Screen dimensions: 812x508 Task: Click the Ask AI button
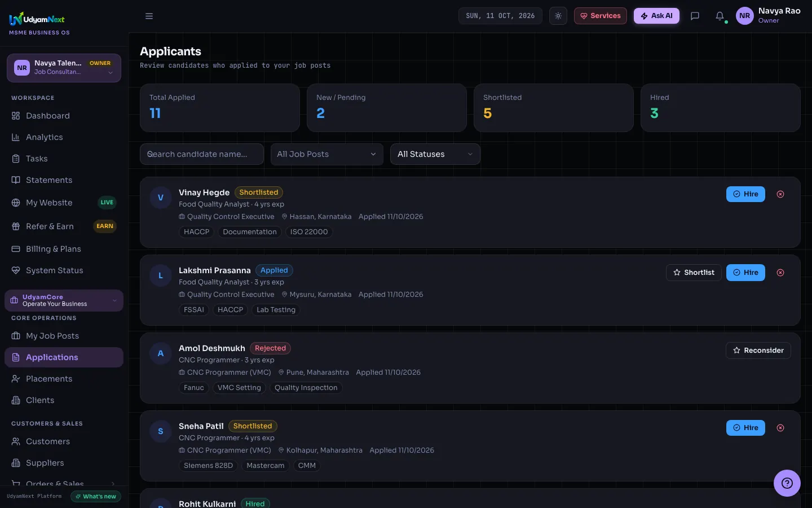pos(656,16)
